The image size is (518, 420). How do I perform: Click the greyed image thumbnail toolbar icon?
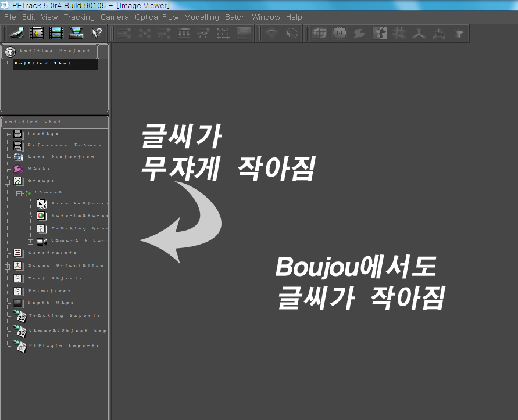pyautogui.click(x=244, y=33)
